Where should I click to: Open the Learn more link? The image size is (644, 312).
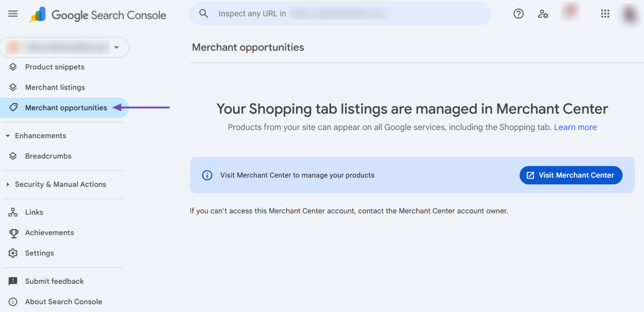point(575,127)
